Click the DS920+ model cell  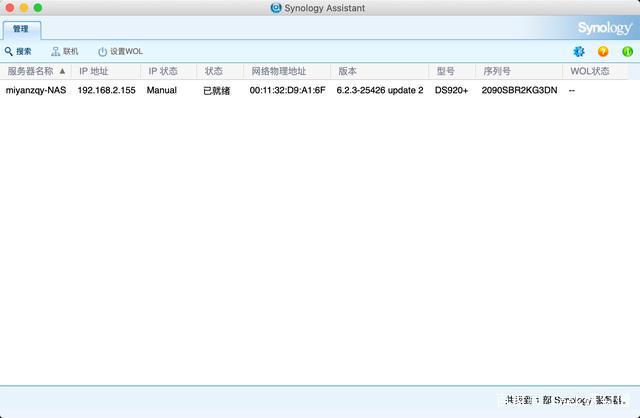click(x=451, y=90)
